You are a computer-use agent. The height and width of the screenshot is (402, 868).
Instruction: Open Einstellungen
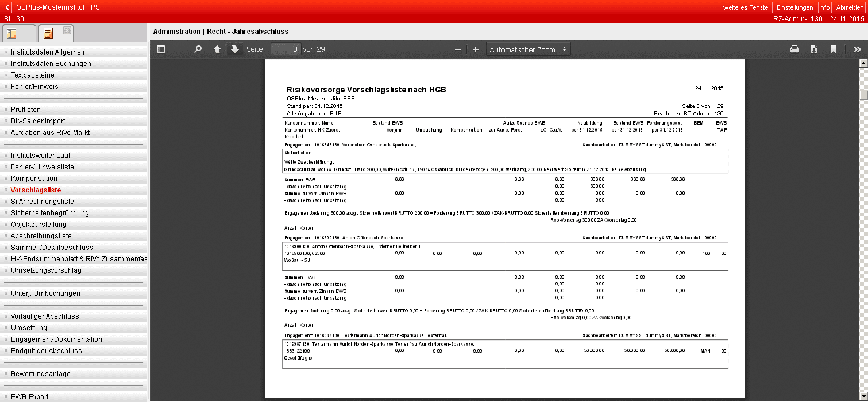tap(795, 7)
